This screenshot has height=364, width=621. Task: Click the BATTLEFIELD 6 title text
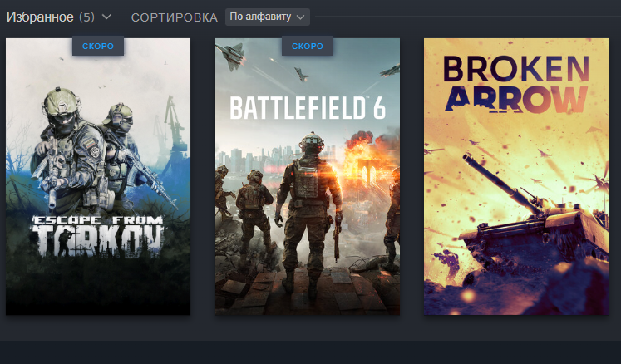click(308, 108)
